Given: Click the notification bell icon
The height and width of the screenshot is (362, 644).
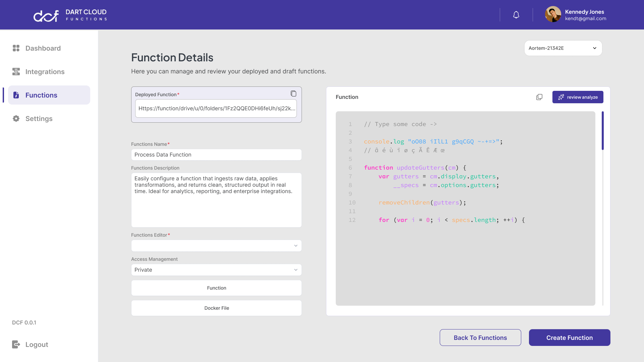Looking at the screenshot, I should click(516, 15).
